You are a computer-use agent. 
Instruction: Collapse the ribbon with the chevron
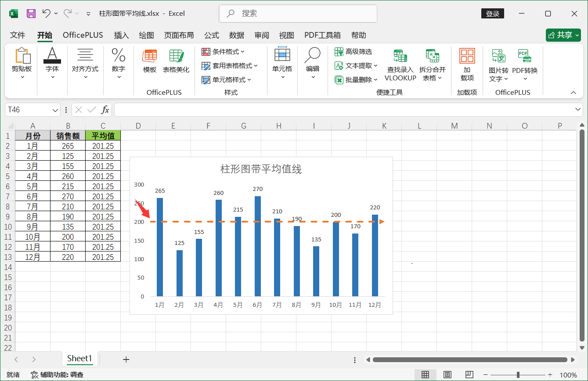[x=573, y=93]
